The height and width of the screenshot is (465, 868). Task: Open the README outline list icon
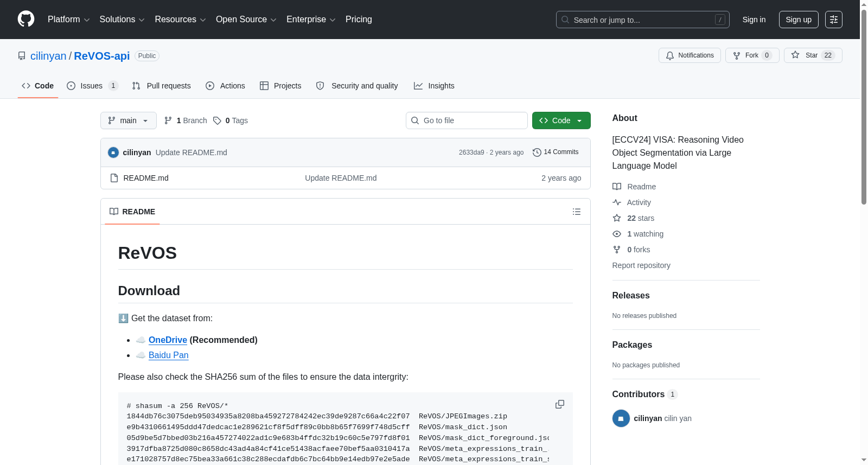[x=577, y=212]
